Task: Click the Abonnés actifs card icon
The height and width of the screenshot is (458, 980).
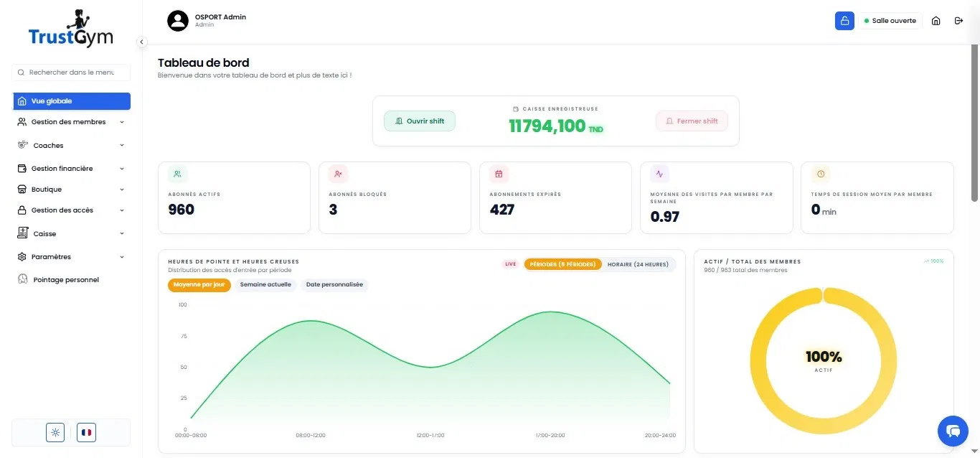Action: (177, 174)
